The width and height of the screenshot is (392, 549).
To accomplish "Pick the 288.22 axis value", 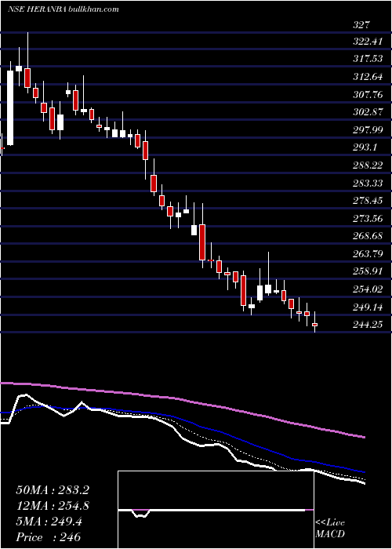I will click(368, 165).
